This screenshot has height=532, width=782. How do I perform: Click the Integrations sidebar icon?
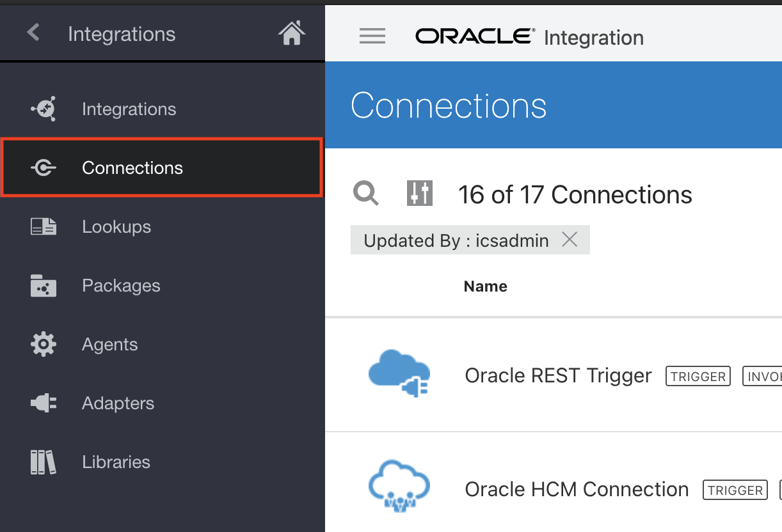[44, 109]
